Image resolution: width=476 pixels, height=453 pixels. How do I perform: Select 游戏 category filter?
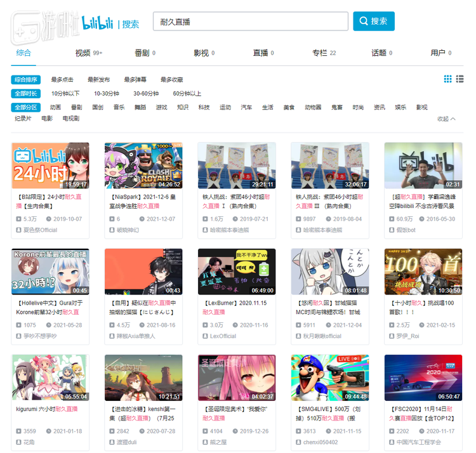click(x=161, y=107)
